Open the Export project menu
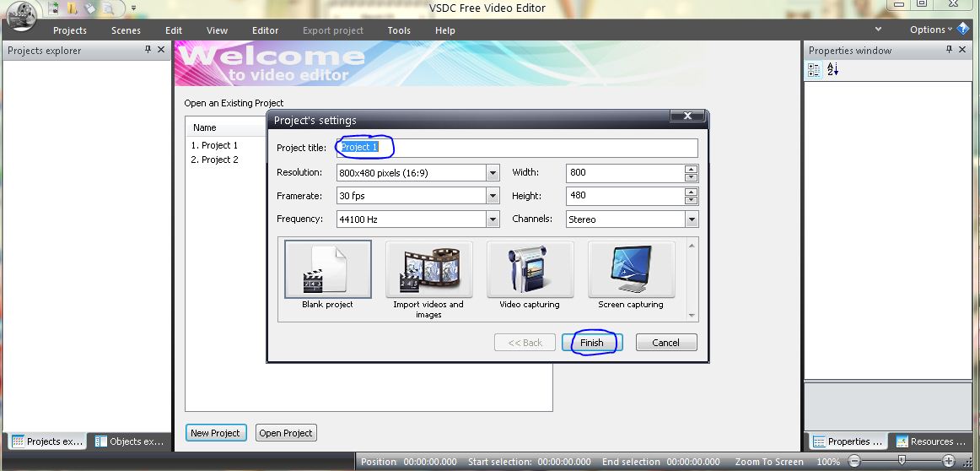The width and height of the screenshot is (980, 471). click(x=333, y=30)
